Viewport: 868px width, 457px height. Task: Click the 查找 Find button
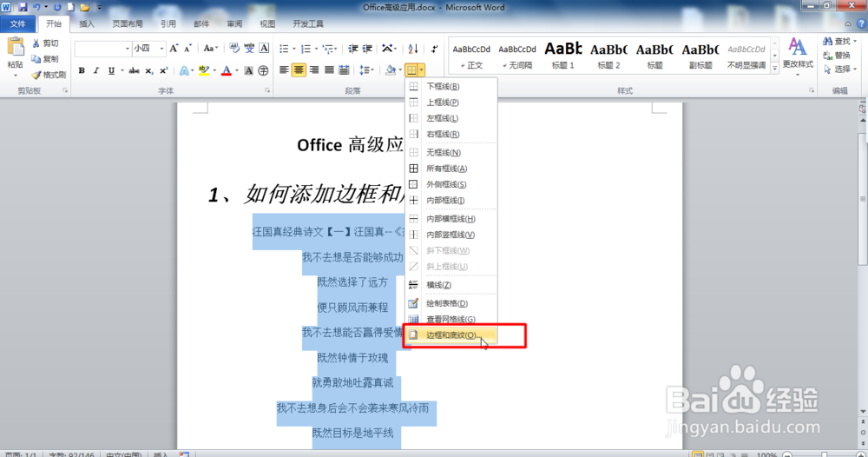pos(839,41)
